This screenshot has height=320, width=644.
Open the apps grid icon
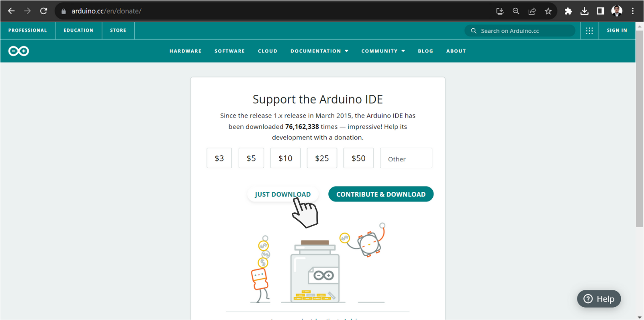tap(589, 31)
